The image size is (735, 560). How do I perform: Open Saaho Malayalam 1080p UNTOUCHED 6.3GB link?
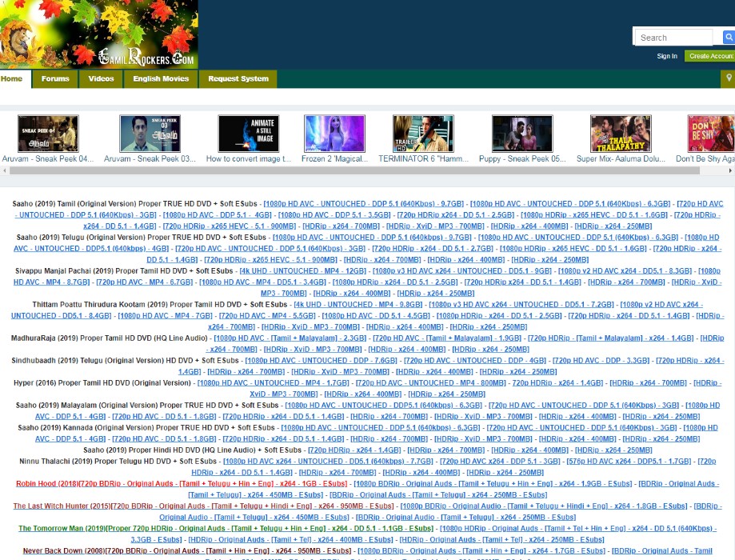coord(383,406)
